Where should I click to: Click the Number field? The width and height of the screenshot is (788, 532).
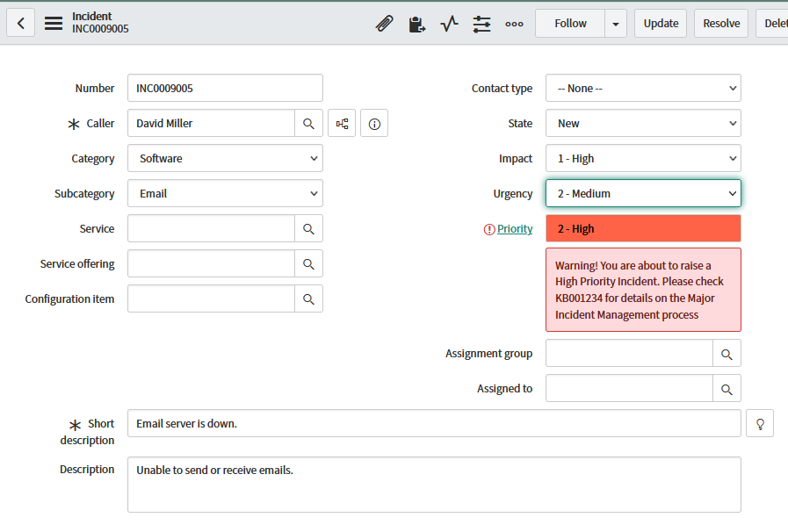225,88
